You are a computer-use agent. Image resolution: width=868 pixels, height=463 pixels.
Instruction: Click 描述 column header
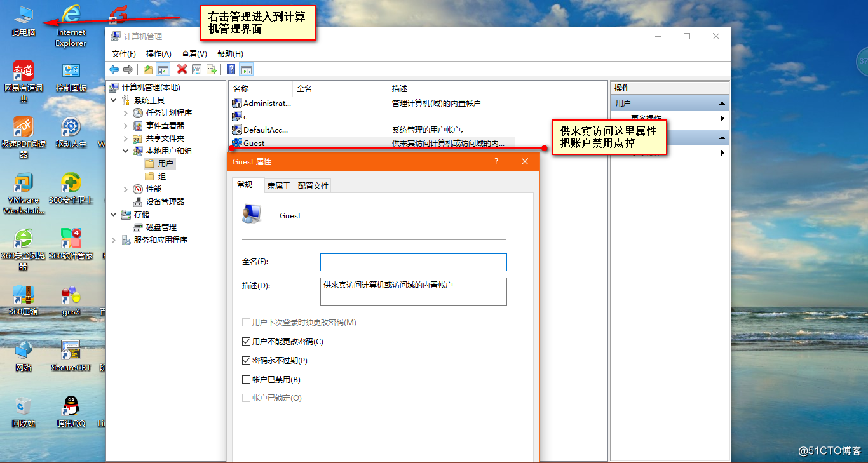(451, 89)
